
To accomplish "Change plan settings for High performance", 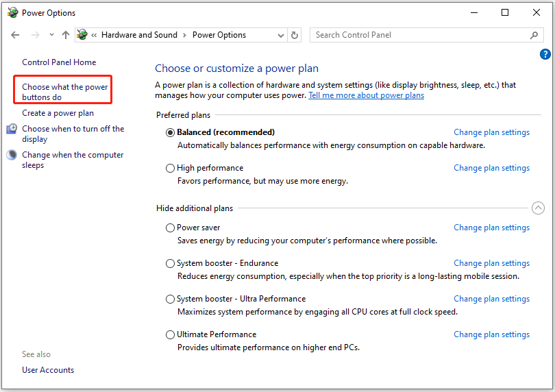I will [492, 168].
